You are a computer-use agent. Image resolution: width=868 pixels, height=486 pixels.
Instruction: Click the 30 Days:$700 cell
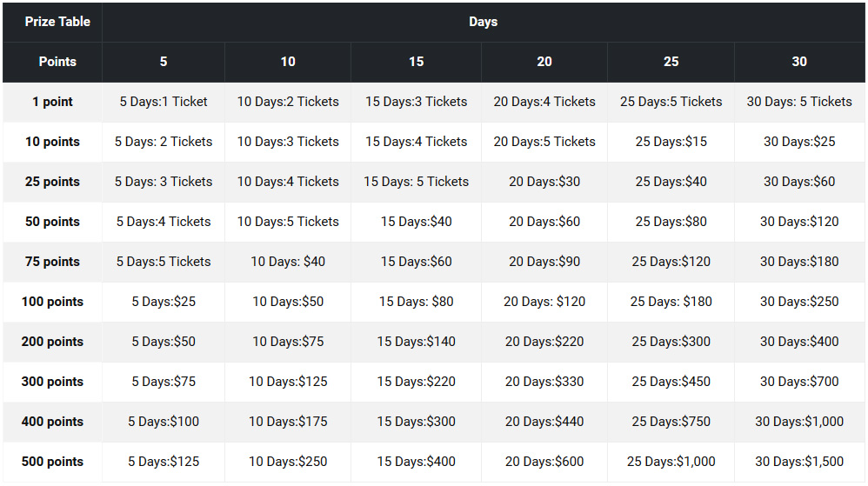(x=798, y=382)
